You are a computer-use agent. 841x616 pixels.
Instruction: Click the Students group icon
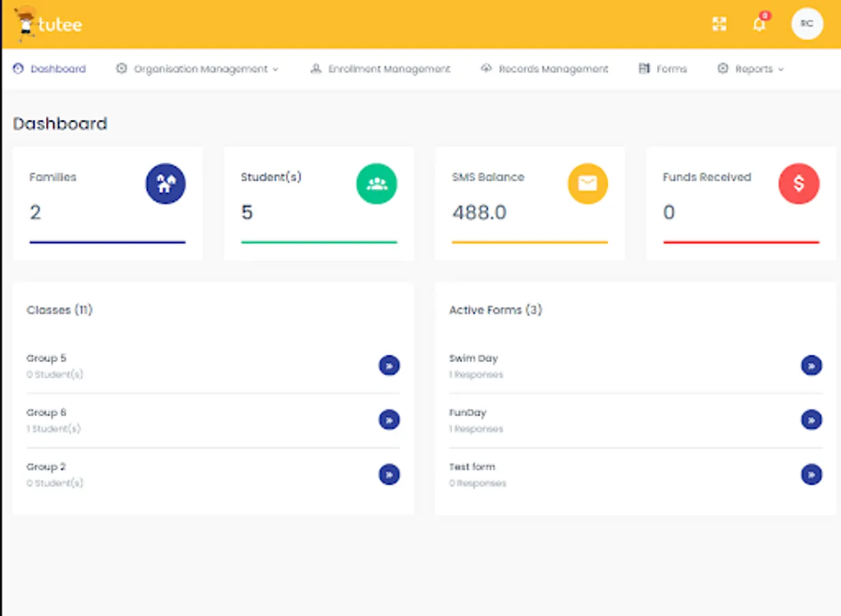click(376, 184)
